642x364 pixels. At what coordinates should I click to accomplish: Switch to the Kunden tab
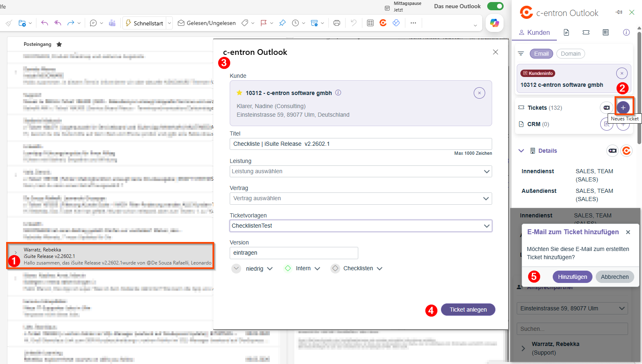click(x=534, y=32)
